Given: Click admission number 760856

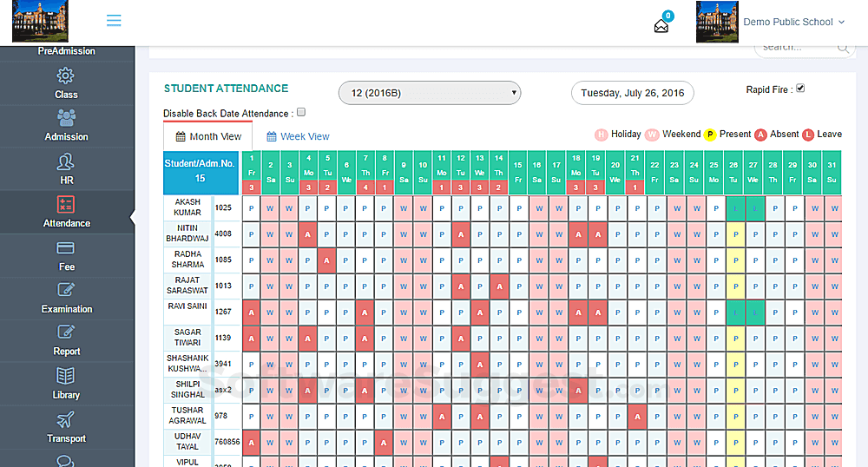Looking at the screenshot, I should coord(227,442).
